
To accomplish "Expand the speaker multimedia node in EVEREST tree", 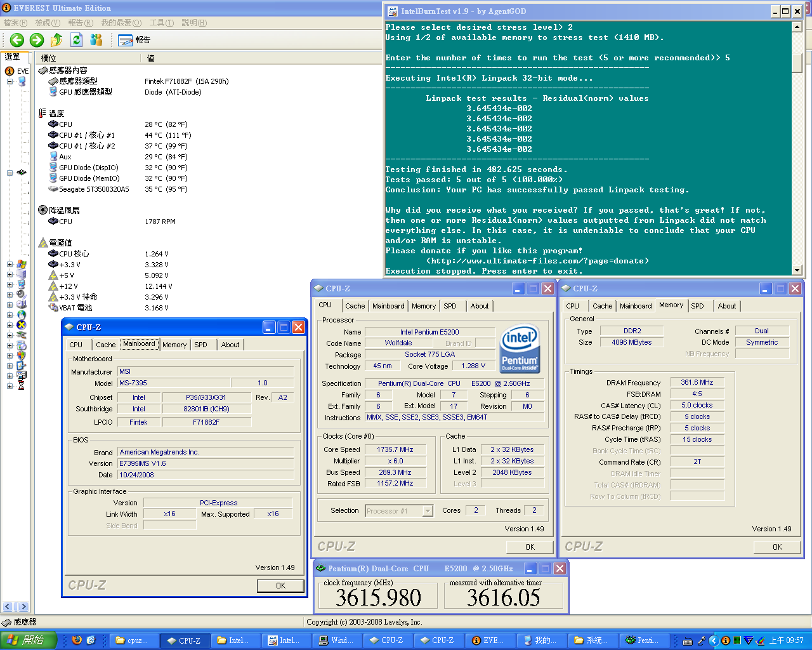I will [x=10, y=295].
